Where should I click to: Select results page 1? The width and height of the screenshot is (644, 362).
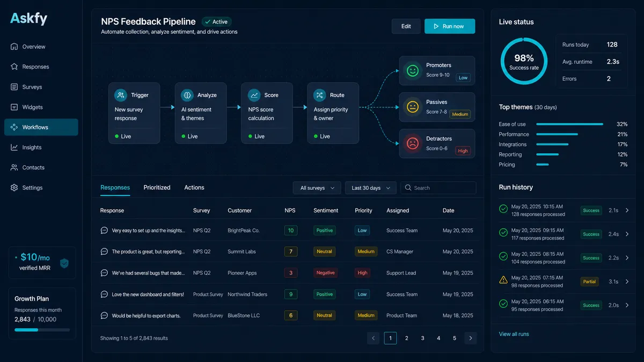pos(391,338)
